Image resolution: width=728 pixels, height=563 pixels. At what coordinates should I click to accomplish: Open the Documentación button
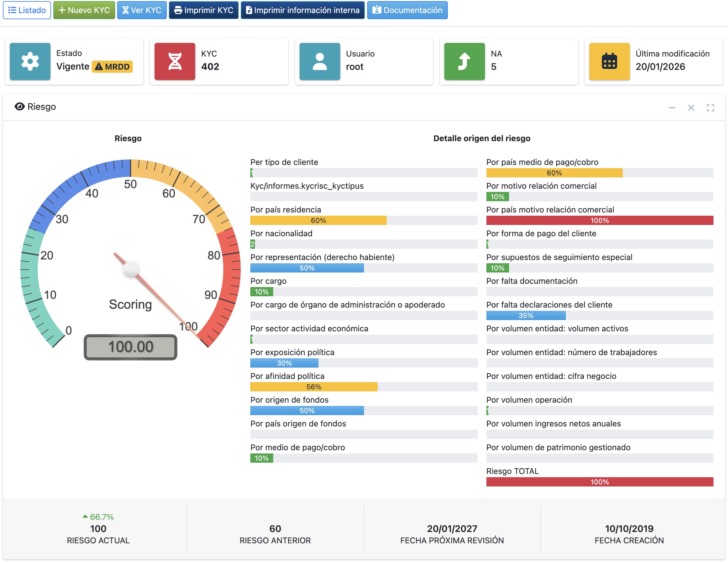click(407, 10)
